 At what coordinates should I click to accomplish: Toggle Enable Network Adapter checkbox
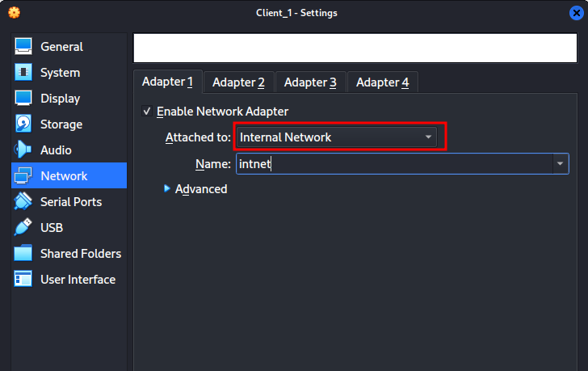pyautogui.click(x=147, y=111)
